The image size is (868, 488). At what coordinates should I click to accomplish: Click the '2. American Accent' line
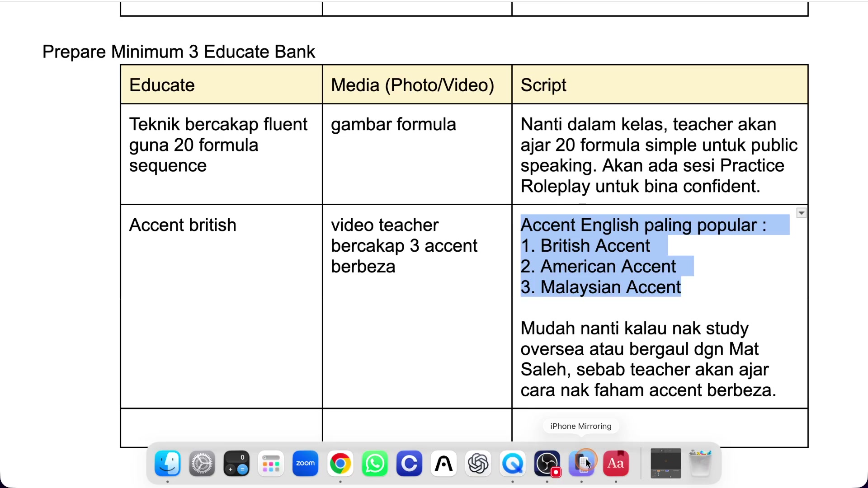pos(598,267)
